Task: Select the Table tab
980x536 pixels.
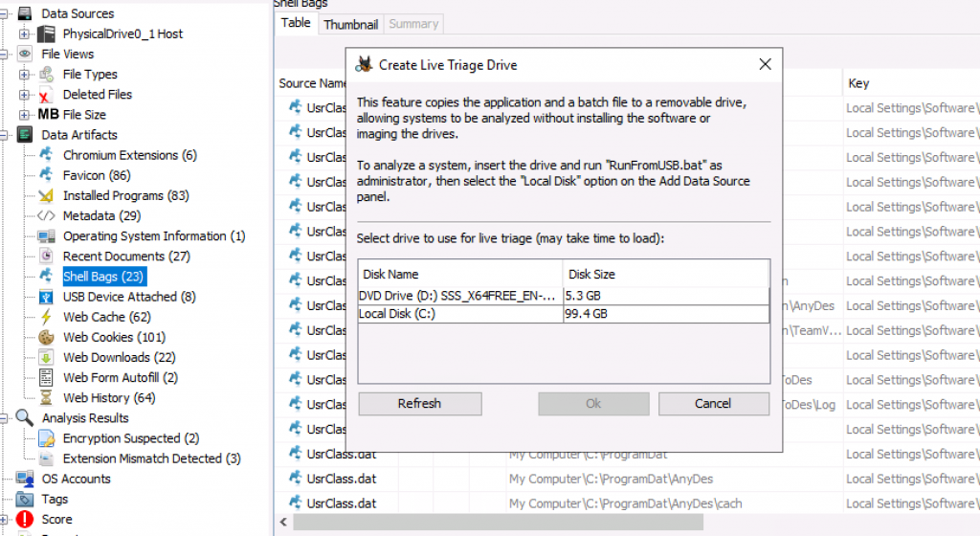Action: click(296, 23)
